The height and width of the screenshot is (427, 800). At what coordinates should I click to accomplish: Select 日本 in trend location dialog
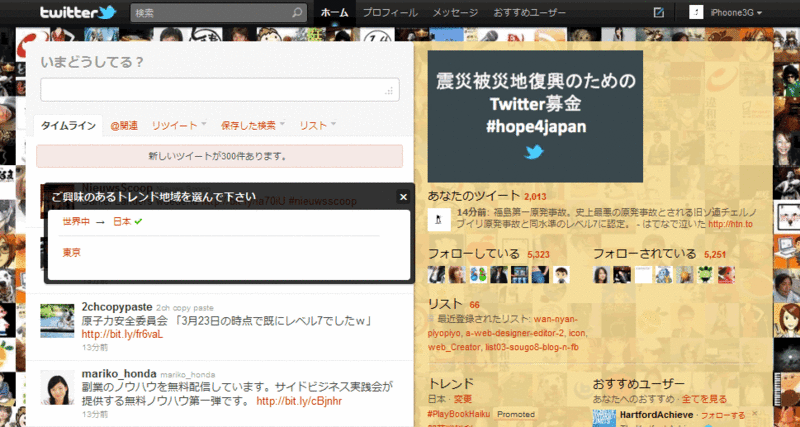(122, 222)
